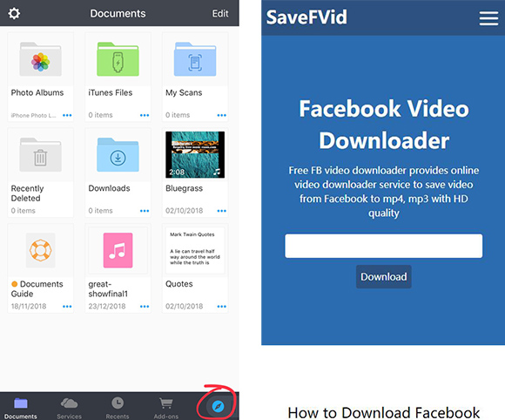Open more options for Documents Guide
Image resolution: width=505 pixels, height=420 pixels.
point(67,307)
